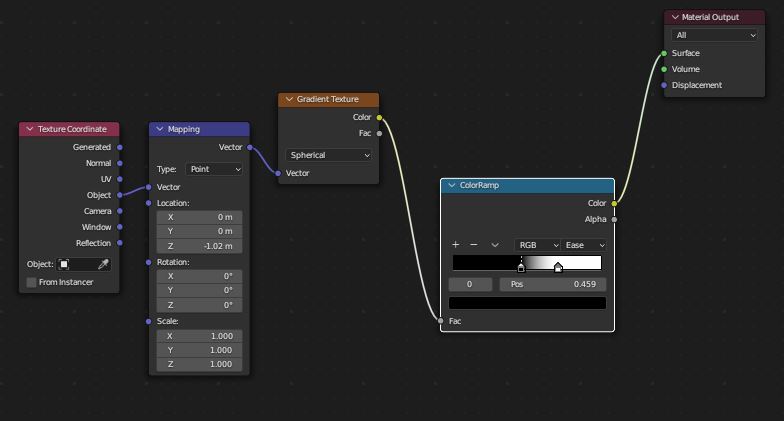Click the ColorRamp Alpha output socket
The width and height of the screenshot is (784, 421).
point(614,219)
